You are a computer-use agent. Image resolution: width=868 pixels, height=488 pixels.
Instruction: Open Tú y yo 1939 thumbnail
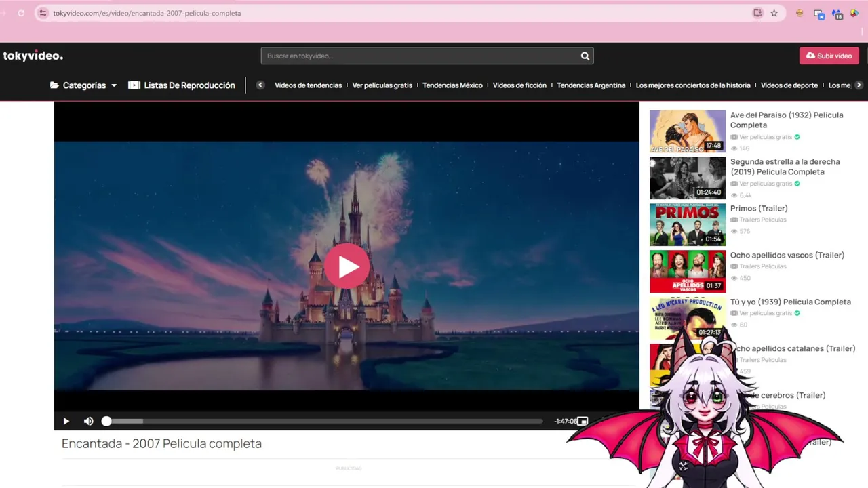(x=688, y=319)
